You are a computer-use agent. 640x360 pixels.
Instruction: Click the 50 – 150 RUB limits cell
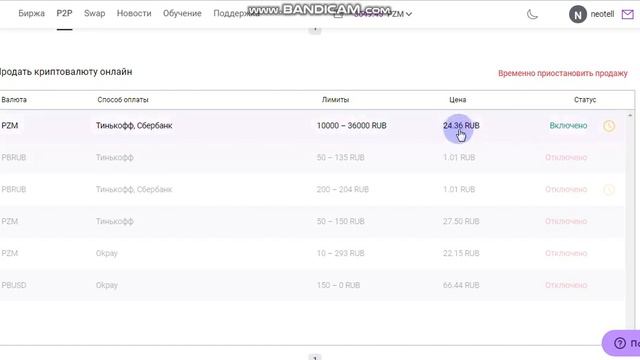(340, 221)
